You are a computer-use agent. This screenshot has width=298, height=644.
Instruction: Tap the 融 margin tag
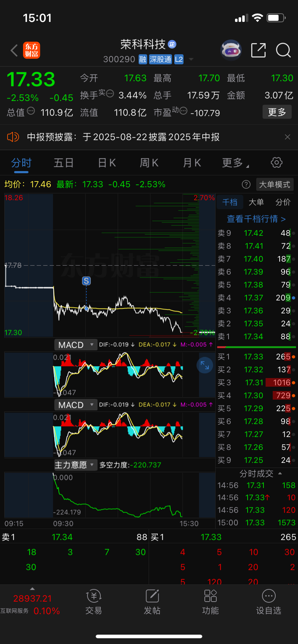click(143, 59)
